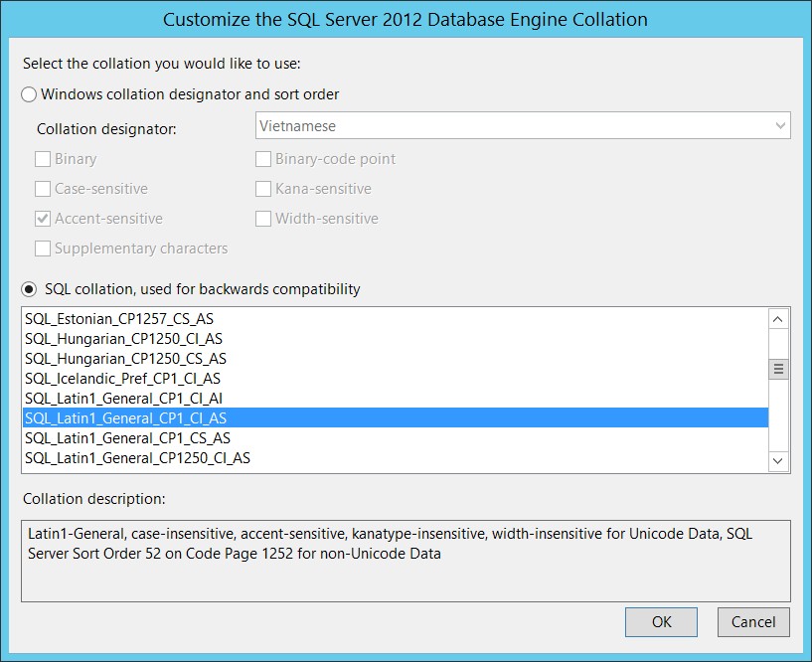This screenshot has height=662, width=812.
Task: Select SQL_Hungarian_CP1250_CS_AS in the list
Action: pos(396,359)
